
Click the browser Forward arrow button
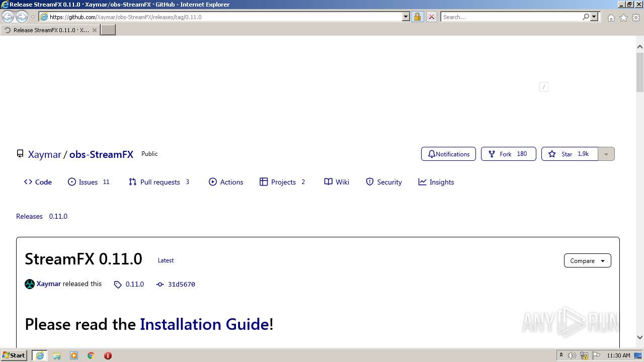point(22,17)
